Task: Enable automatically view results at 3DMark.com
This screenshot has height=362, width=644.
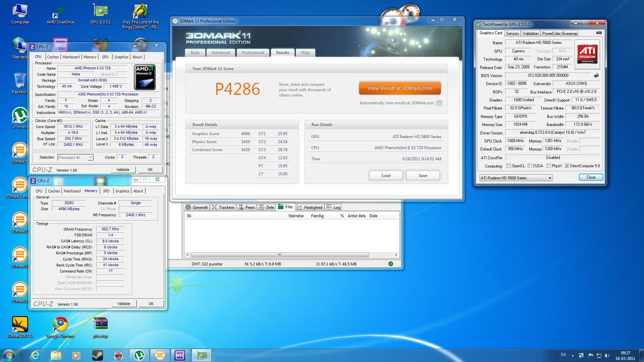Action: point(440,103)
